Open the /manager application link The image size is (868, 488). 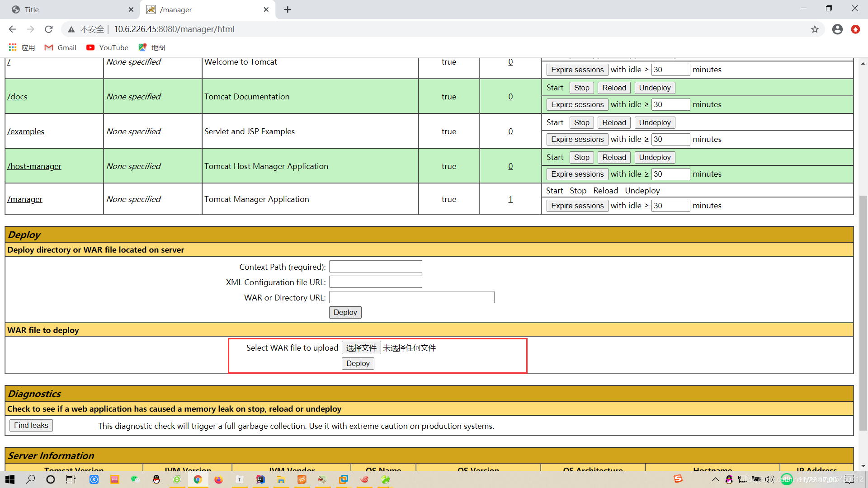coord(25,199)
